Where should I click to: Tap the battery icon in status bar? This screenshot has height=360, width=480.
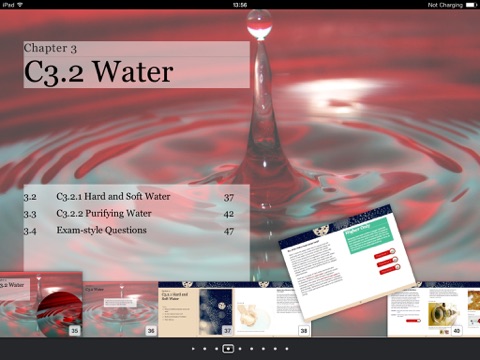[472, 5]
